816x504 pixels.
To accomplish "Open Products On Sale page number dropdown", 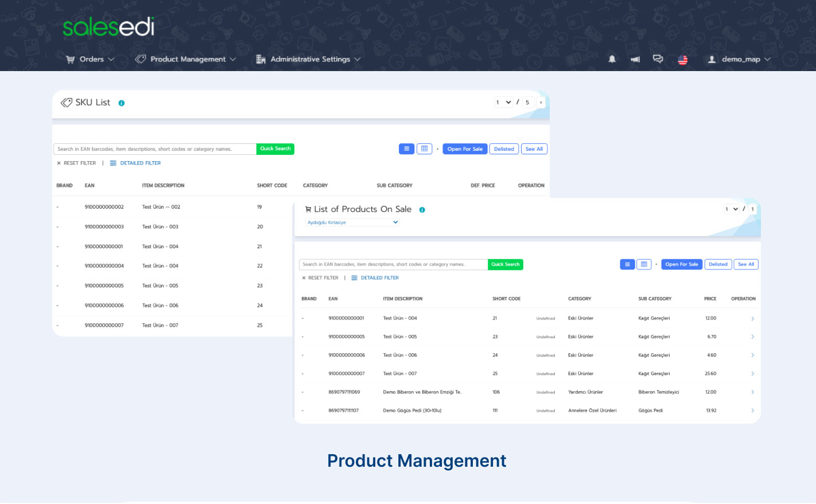I will [732, 209].
